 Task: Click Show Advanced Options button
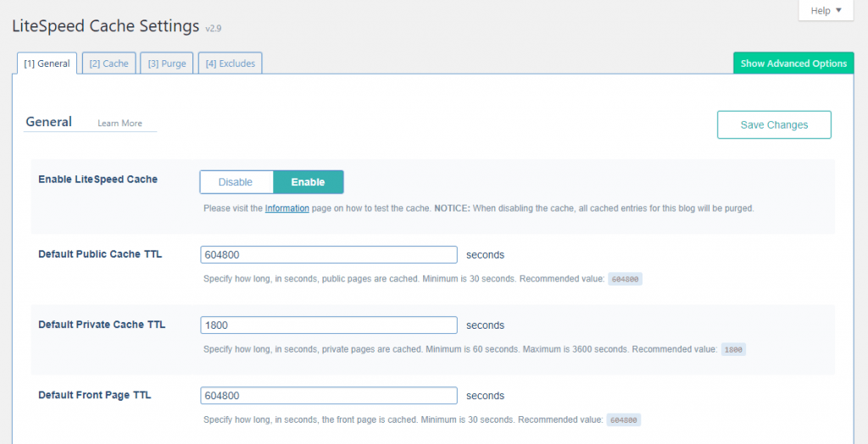[793, 64]
